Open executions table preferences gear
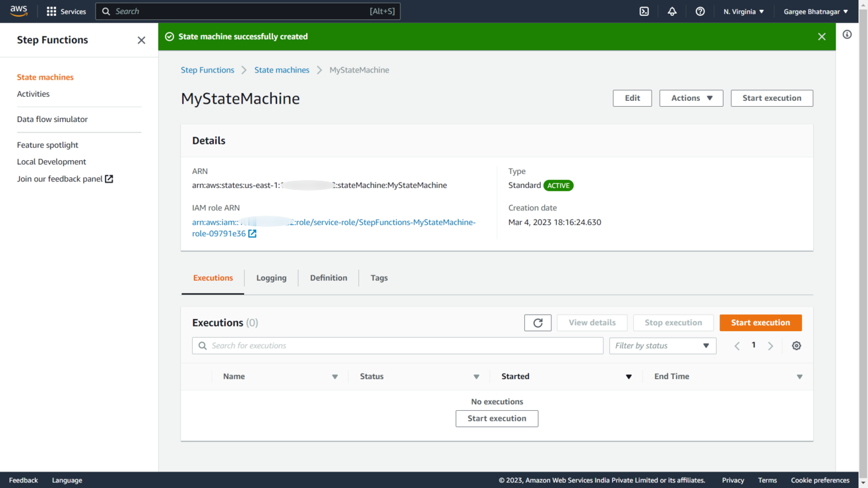 coord(796,346)
